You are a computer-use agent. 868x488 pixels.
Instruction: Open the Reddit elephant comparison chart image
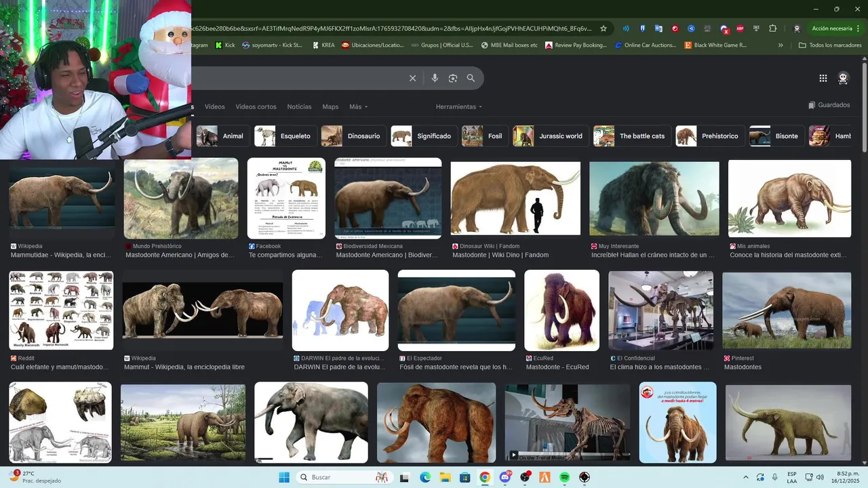click(x=61, y=310)
